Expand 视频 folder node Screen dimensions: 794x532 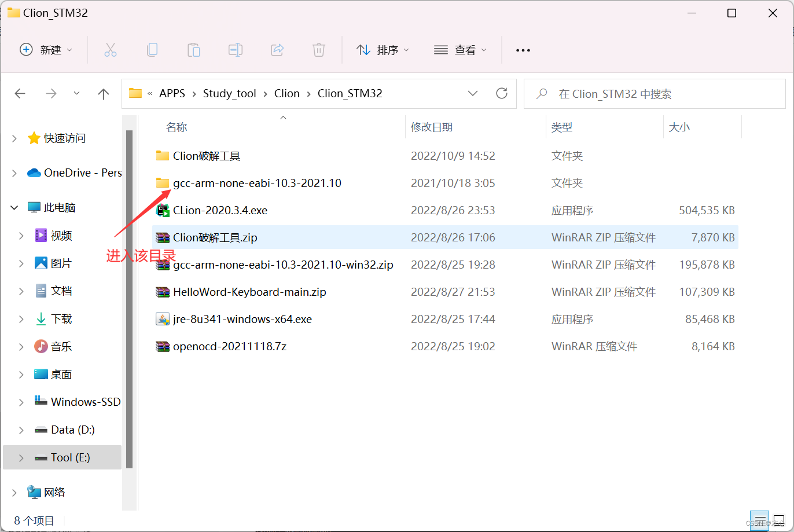click(x=21, y=236)
